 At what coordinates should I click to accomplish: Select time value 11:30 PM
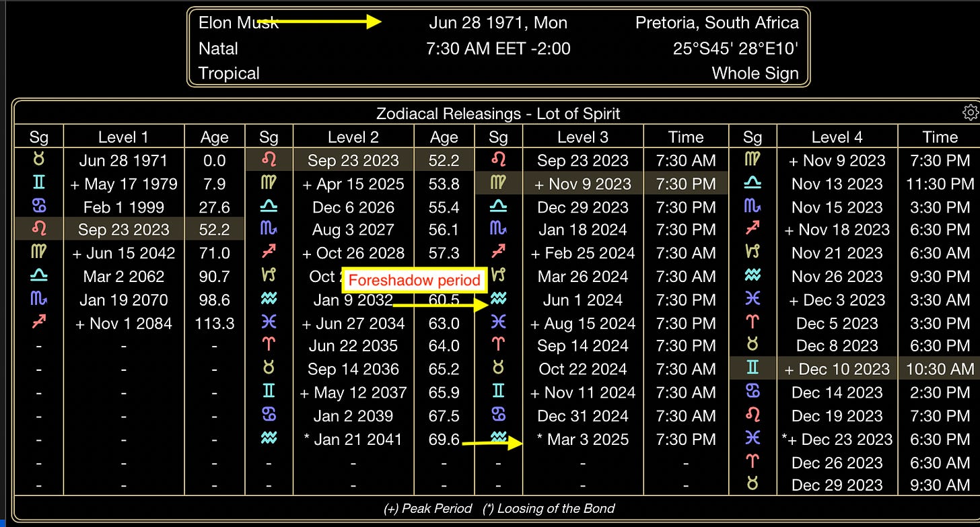pyautogui.click(x=940, y=184)
